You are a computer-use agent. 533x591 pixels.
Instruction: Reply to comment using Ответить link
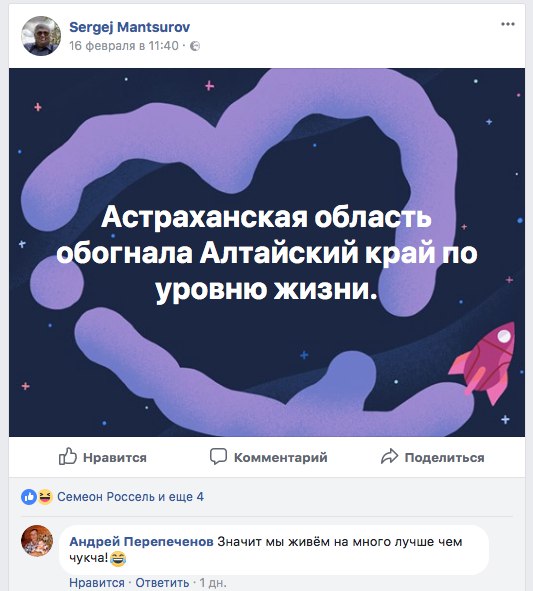point(162,583)
